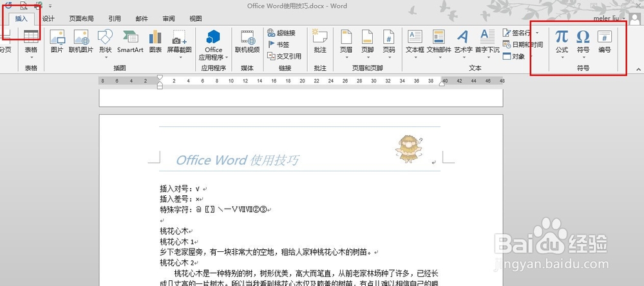Select the right indent ruler marker
The width and height of the screenshot is (644, 286).
pyautogui.click(x=442, y=84)
